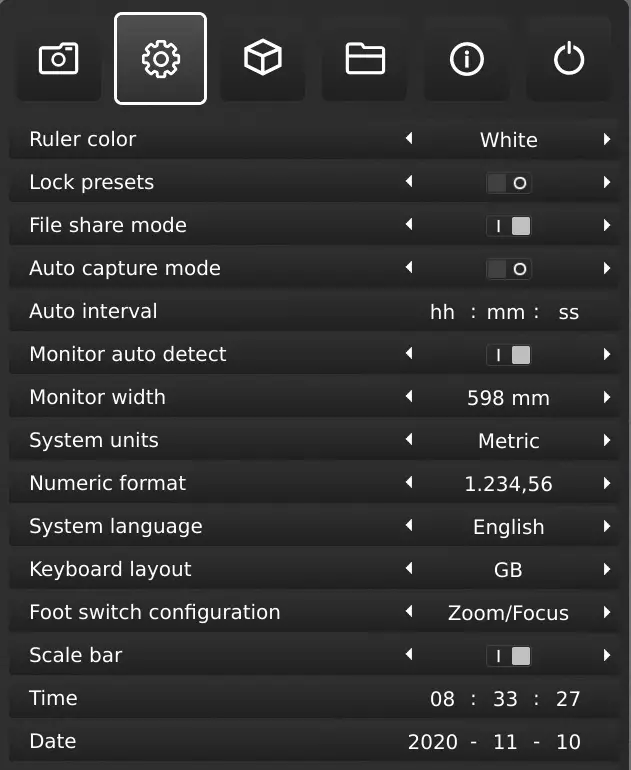Enable the Auto capture mode switch
The height and width of the screenshot is (770, 631).
[508, 269]
